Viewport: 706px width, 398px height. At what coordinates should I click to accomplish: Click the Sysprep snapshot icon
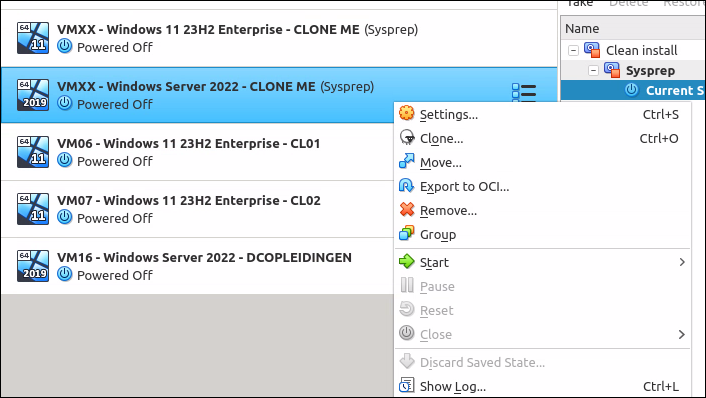[x=612, y=70]
